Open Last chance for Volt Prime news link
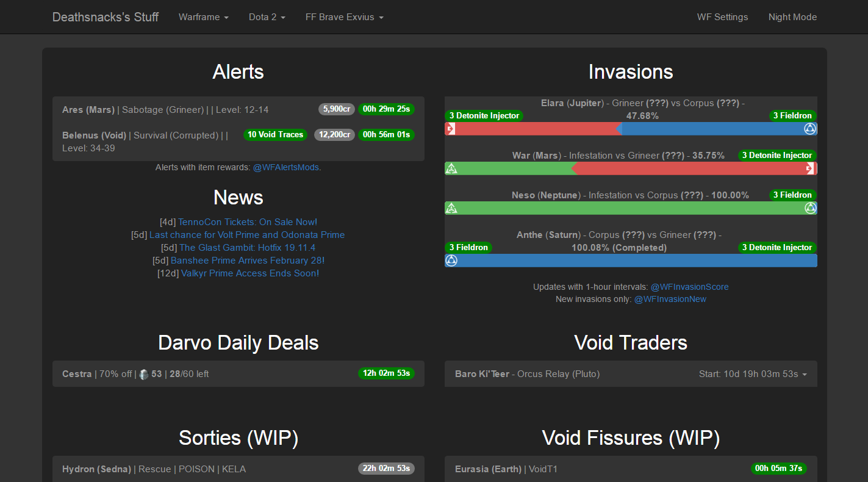Image resolution: width=868 pixels, height=482 pixels. [247, 235]
